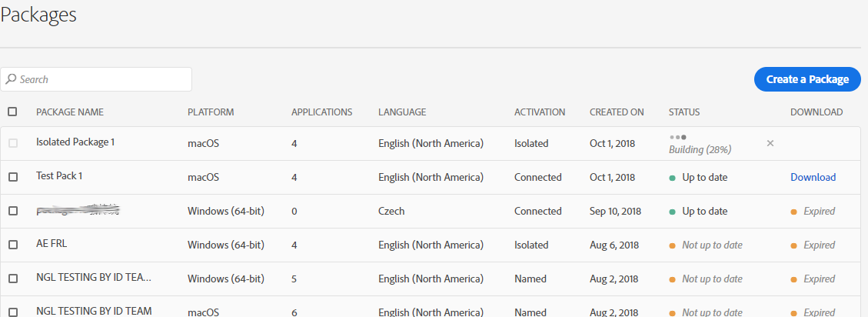Toggle the select-all packages checkbox

pos(12,112)
